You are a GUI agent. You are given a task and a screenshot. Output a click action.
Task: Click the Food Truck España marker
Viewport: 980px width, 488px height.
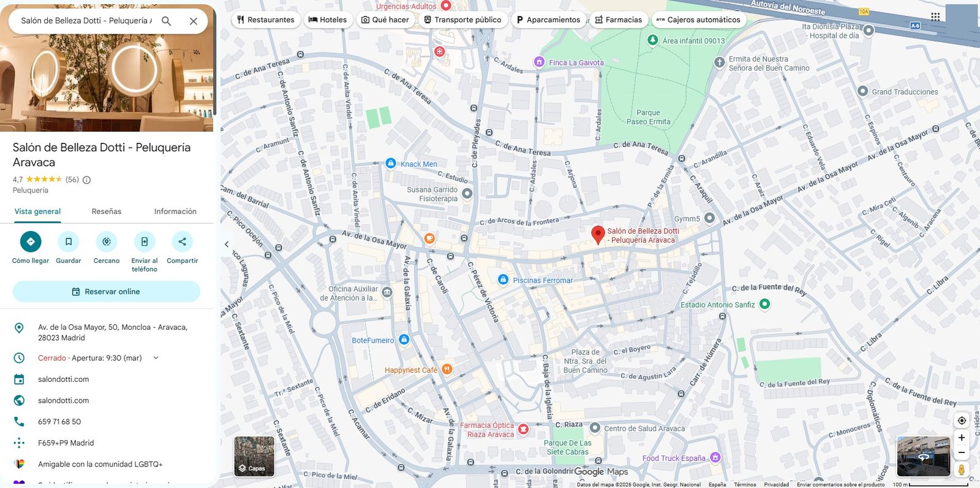tap(715, 457)
